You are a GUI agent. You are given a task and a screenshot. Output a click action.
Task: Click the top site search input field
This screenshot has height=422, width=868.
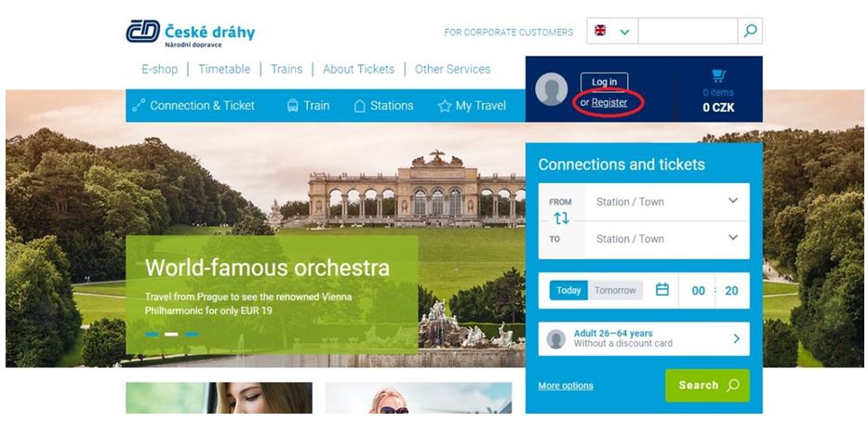688,31
